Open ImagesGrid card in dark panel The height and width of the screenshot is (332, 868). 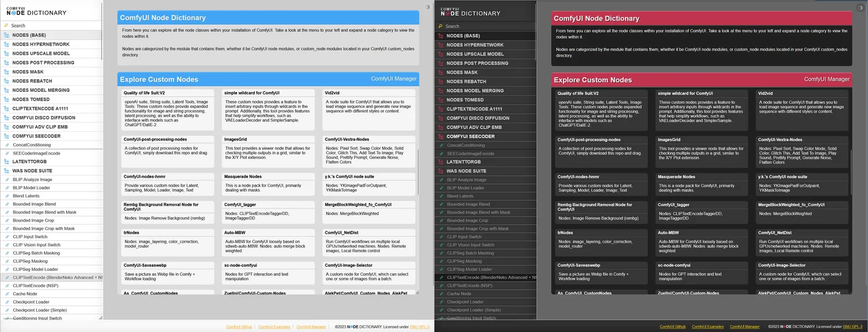tap(702, 152)
